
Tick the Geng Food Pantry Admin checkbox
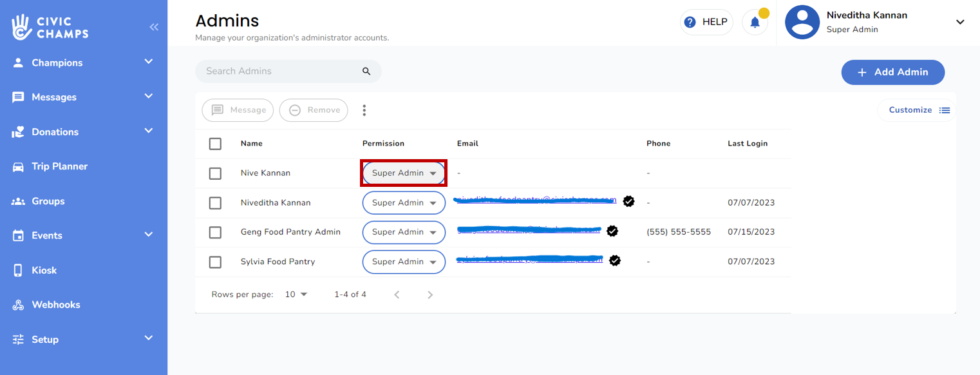215,232
